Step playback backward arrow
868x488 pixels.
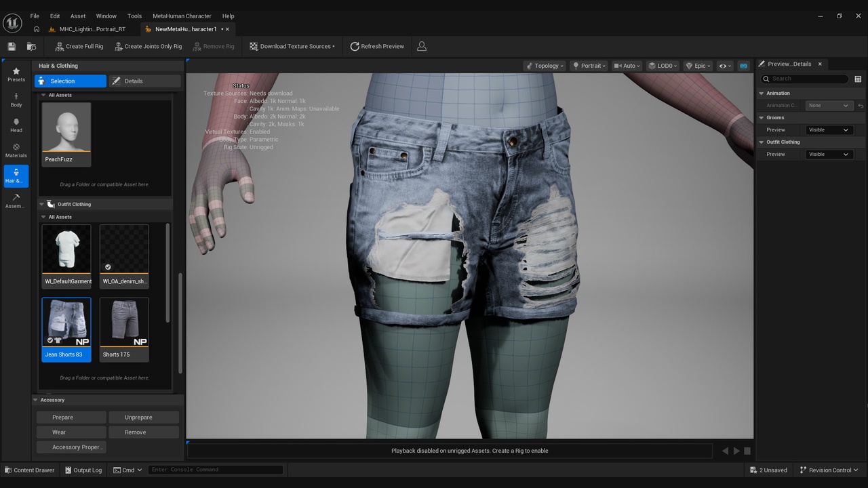coord(725,451)
